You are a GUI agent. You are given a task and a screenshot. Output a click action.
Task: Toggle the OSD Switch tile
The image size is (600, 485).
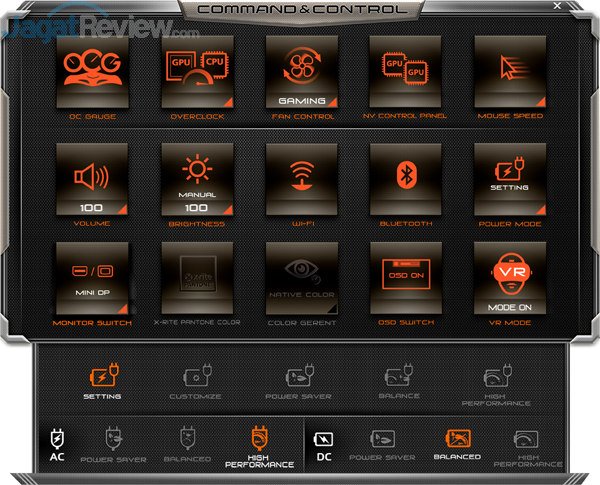(x=405, y=278)
